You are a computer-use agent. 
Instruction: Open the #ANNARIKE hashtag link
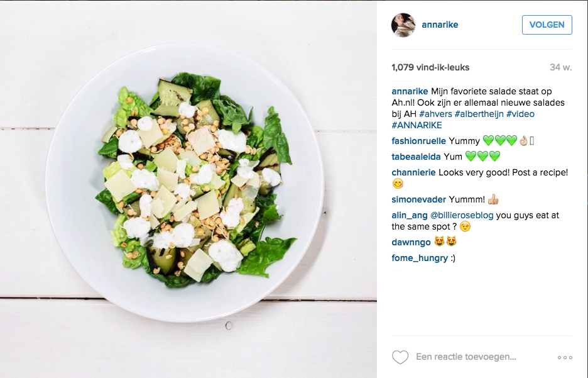416,125
